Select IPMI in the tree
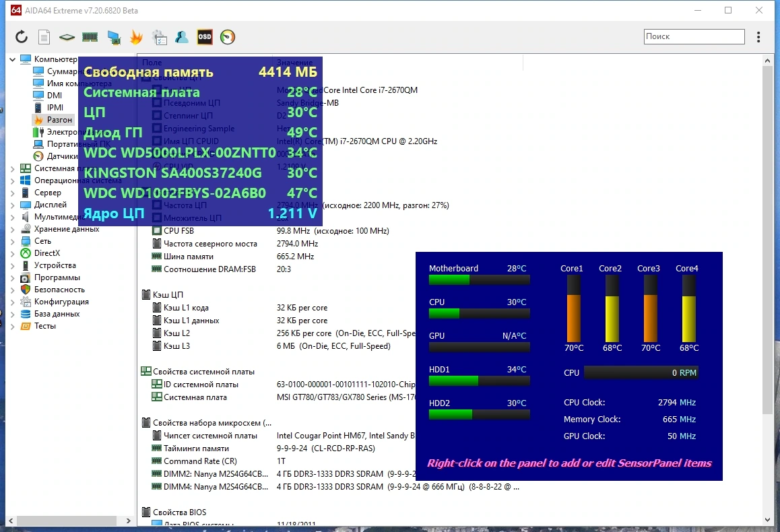Viewport: 780px width, 532px height. coord(55,107)
